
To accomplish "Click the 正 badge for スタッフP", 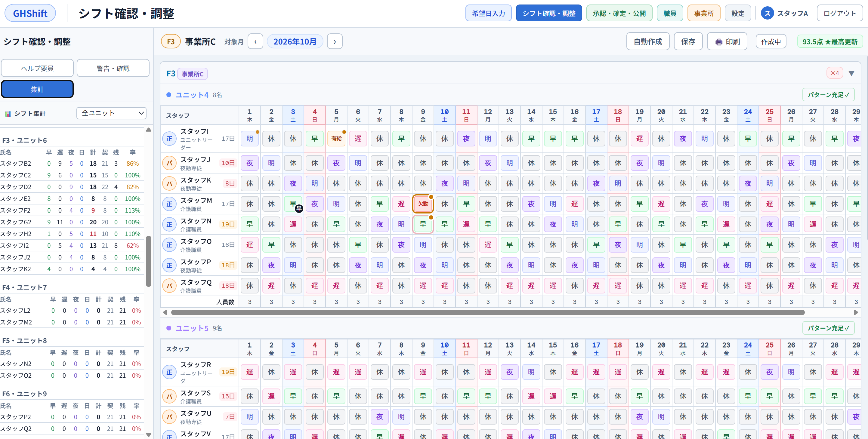I will (169, 265).
